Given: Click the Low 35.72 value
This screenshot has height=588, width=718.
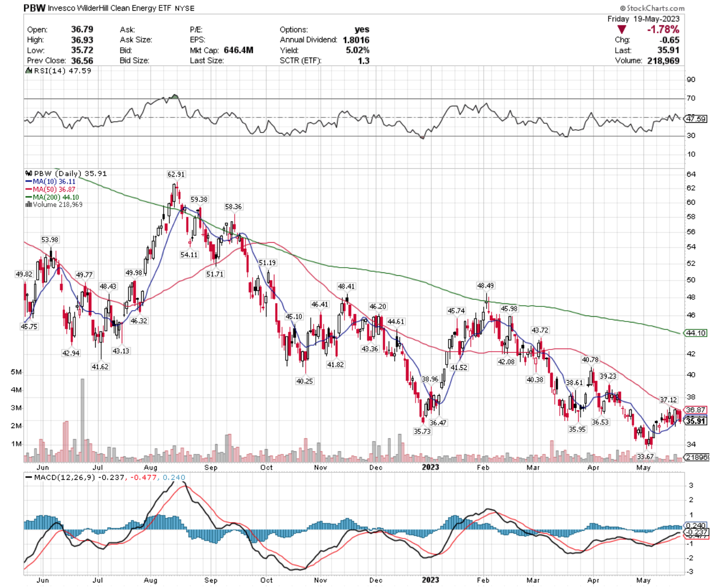Looking at the screenshot, I should (82, 50).
